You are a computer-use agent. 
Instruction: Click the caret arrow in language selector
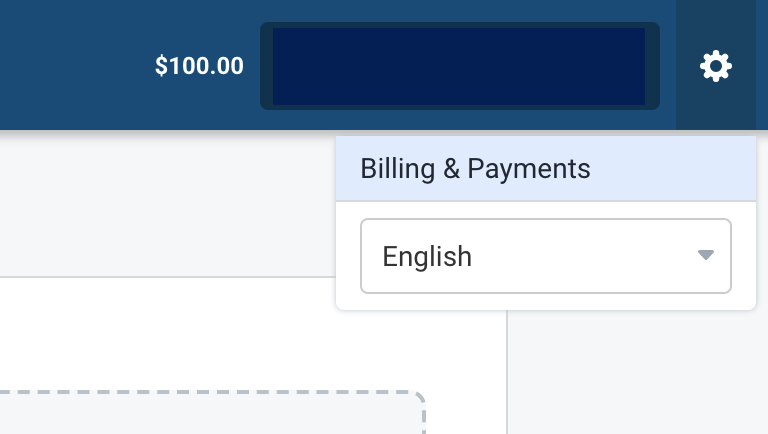(x=705, y=255)
